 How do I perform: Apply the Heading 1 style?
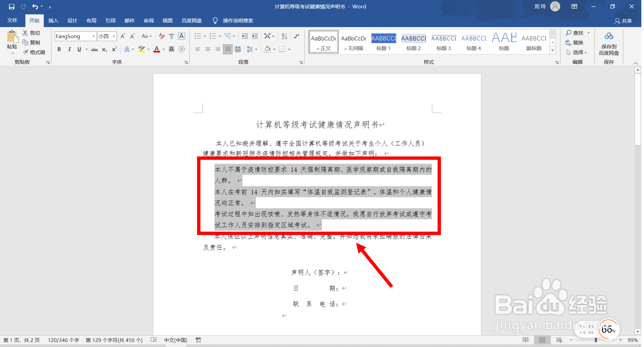pyautogui.click(x=383, y=42)
